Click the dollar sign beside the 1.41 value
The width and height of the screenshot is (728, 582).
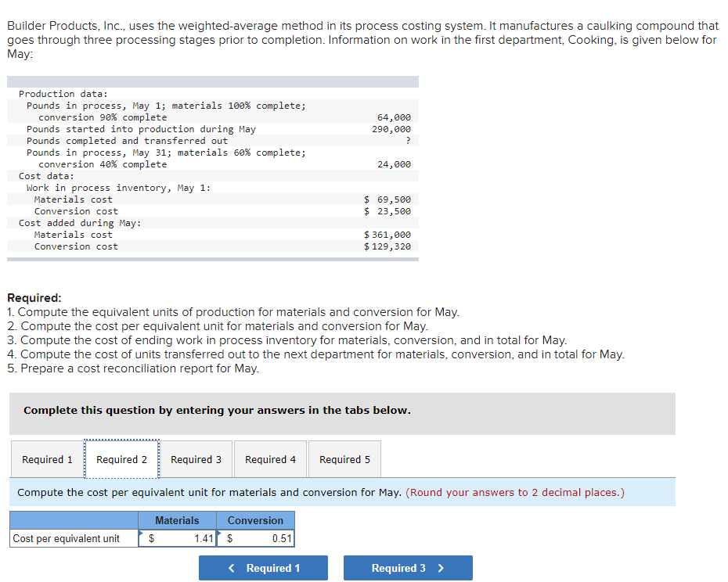point(150,540)
